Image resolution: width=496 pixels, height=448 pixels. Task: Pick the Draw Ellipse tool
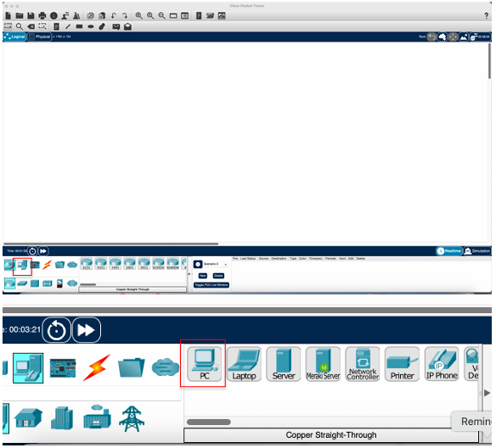pyautogui.click(x=91, y=26)
